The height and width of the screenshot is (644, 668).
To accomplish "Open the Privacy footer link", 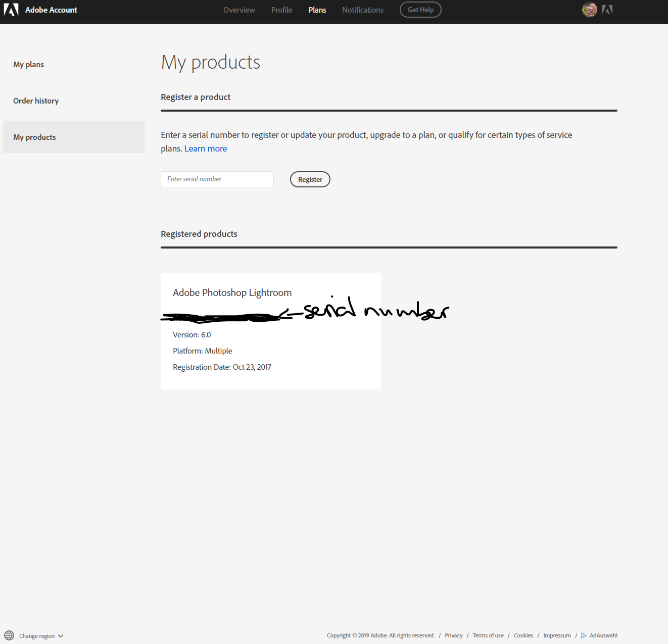I will 454,635.
